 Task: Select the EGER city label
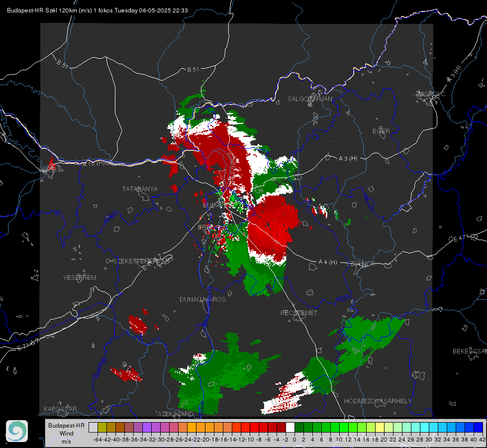coord(381,131)
